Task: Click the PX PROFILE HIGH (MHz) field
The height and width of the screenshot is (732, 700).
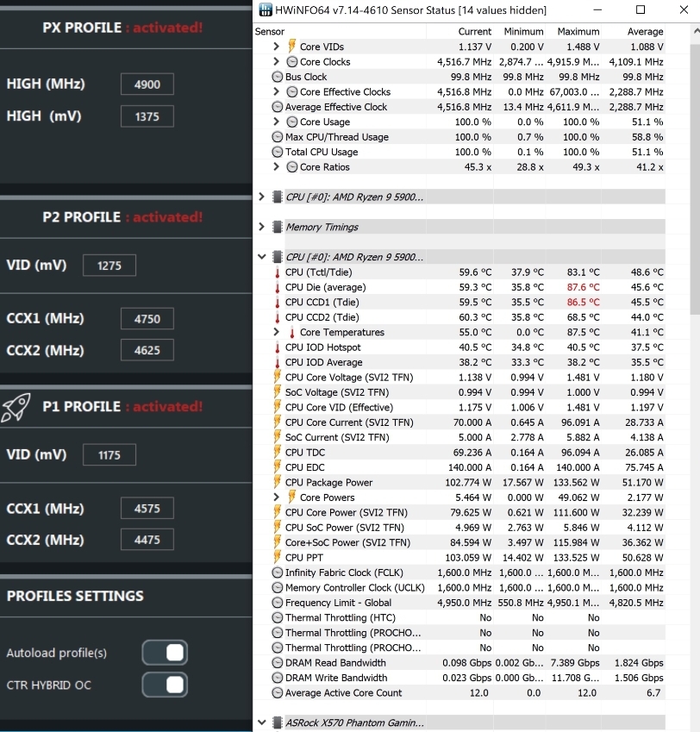Action: pos(147,84)
